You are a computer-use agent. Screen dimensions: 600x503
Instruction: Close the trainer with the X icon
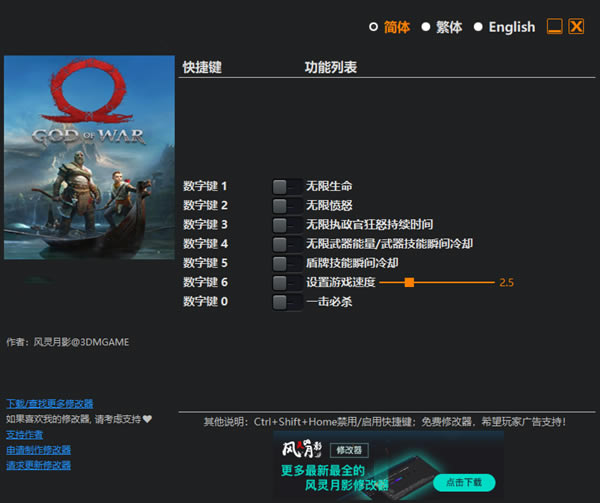576,27
